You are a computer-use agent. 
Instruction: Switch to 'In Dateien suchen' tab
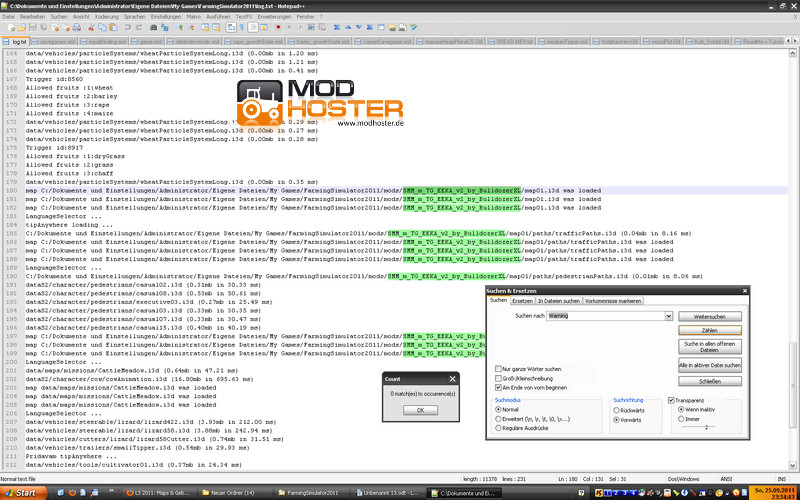click(559, 301)
